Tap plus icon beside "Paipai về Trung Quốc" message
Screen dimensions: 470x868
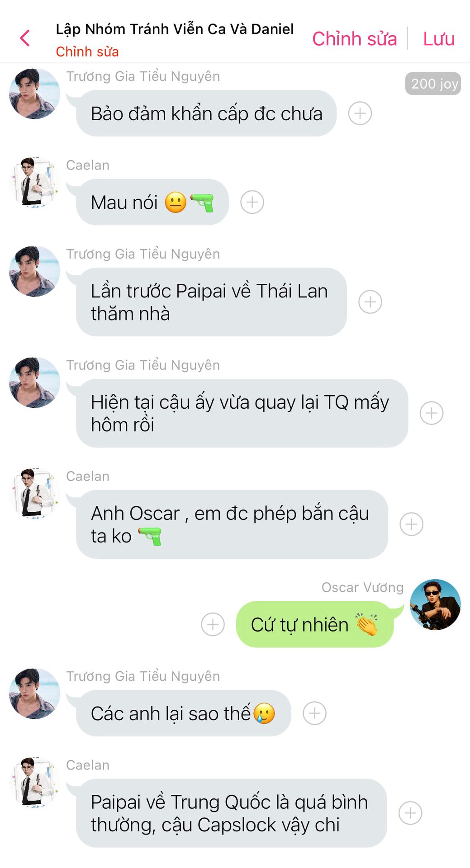[410, 813]
